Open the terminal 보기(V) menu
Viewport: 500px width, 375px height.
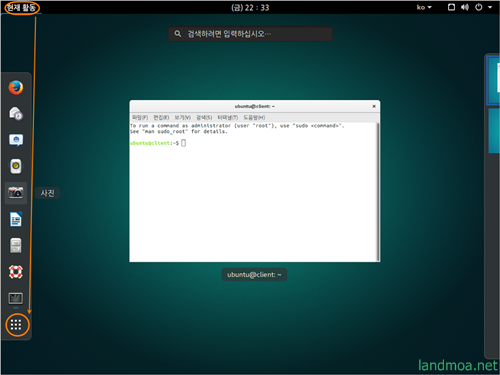point(183,117)
